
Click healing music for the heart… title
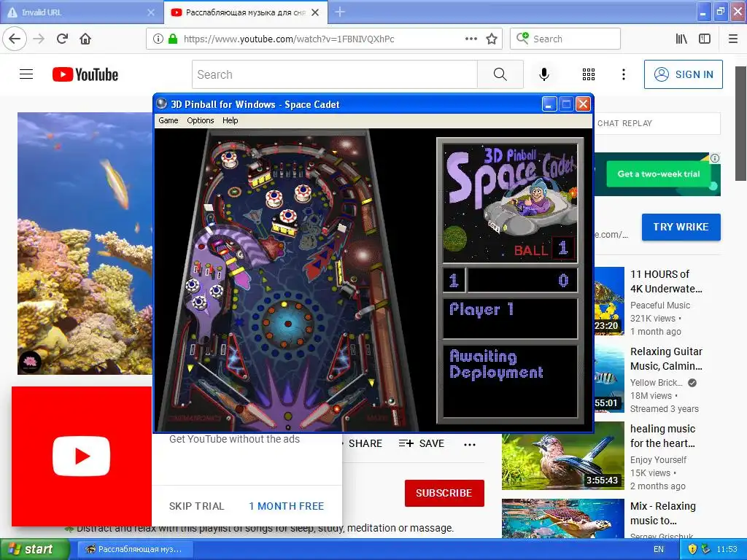662,436
